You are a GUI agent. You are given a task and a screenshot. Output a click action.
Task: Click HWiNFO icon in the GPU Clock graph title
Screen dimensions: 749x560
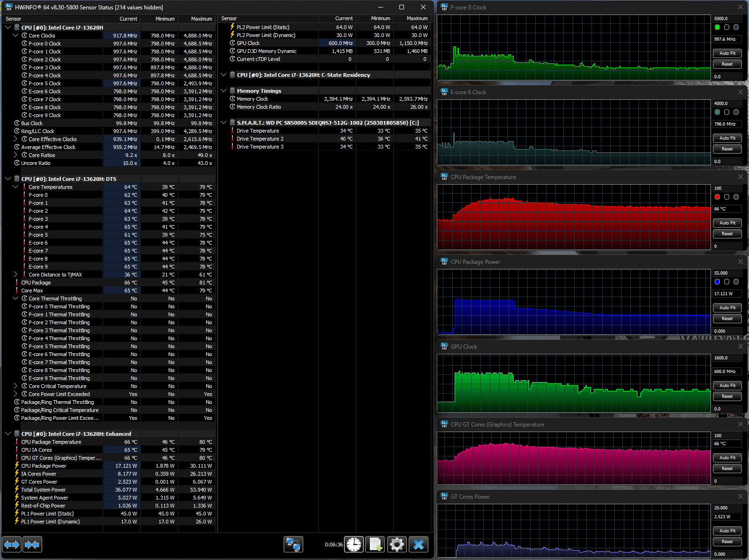point(444,346)
